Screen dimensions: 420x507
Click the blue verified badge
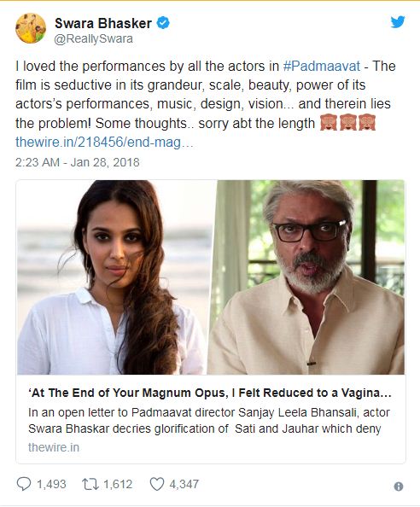click(163, 23)
